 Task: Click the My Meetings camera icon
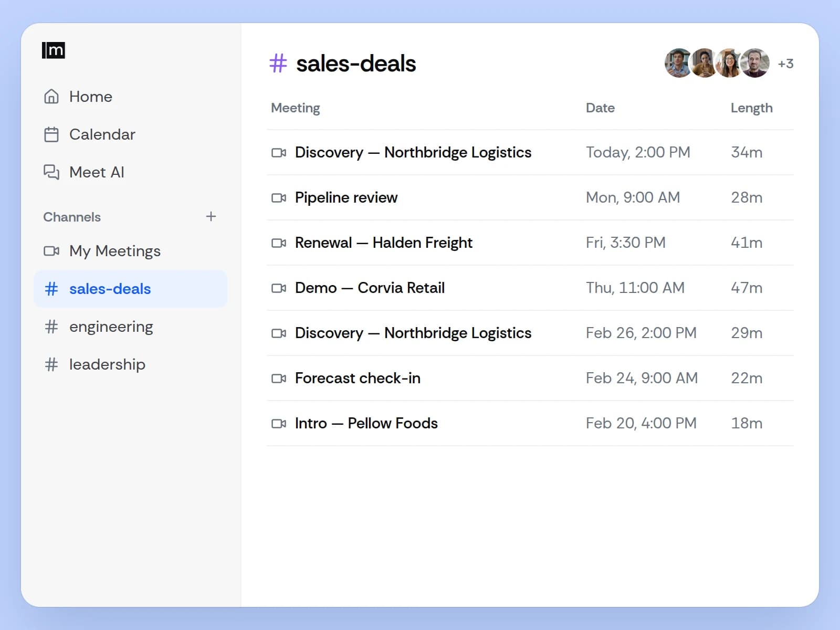(51, 251)
